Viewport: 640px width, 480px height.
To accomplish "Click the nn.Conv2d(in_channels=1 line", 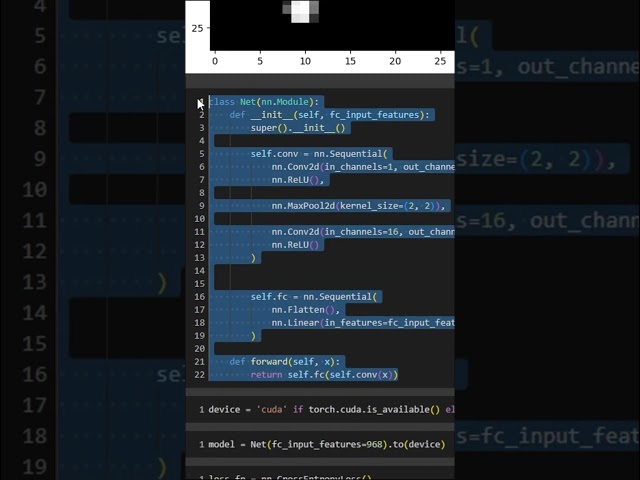I will (363, 167).
